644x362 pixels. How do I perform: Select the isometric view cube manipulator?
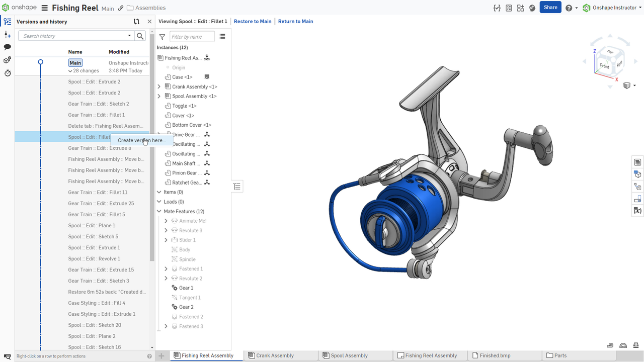pyautogui.click(x=610, y=60)
